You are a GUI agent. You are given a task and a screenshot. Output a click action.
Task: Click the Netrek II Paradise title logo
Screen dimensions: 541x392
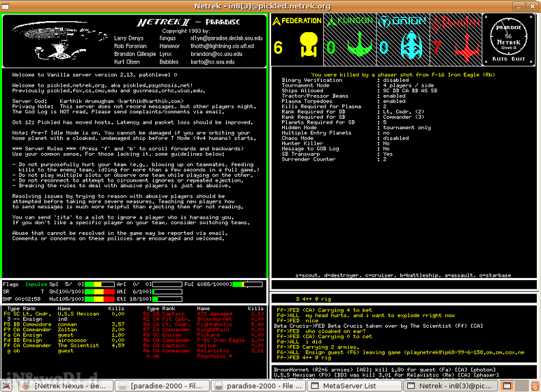pyautogui.click(x=189, y=22)
